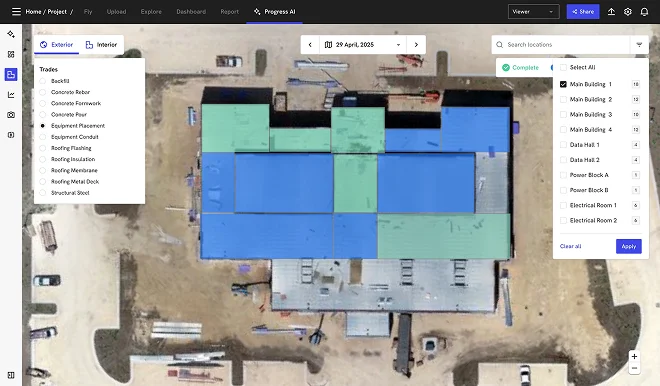The width and height of the screenshot is (660, 386).
Task: Check Electrical Room 2
Action: pos(563,221)
